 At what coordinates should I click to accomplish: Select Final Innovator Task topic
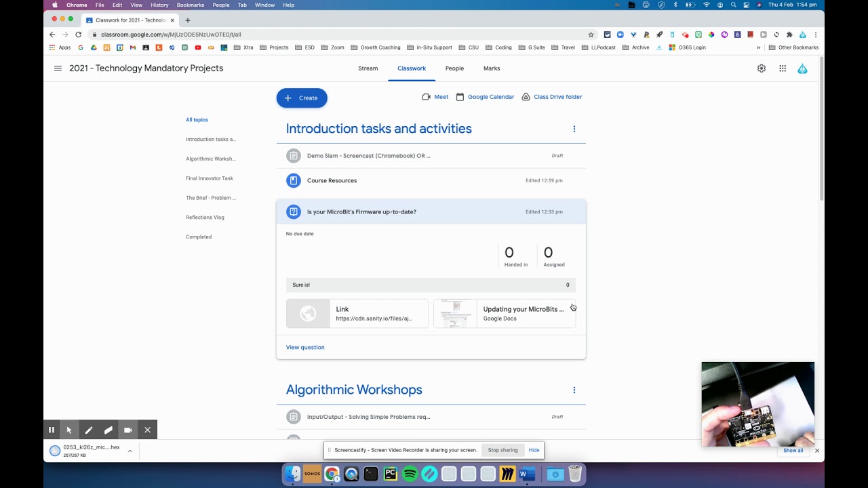tap(210, 178)
